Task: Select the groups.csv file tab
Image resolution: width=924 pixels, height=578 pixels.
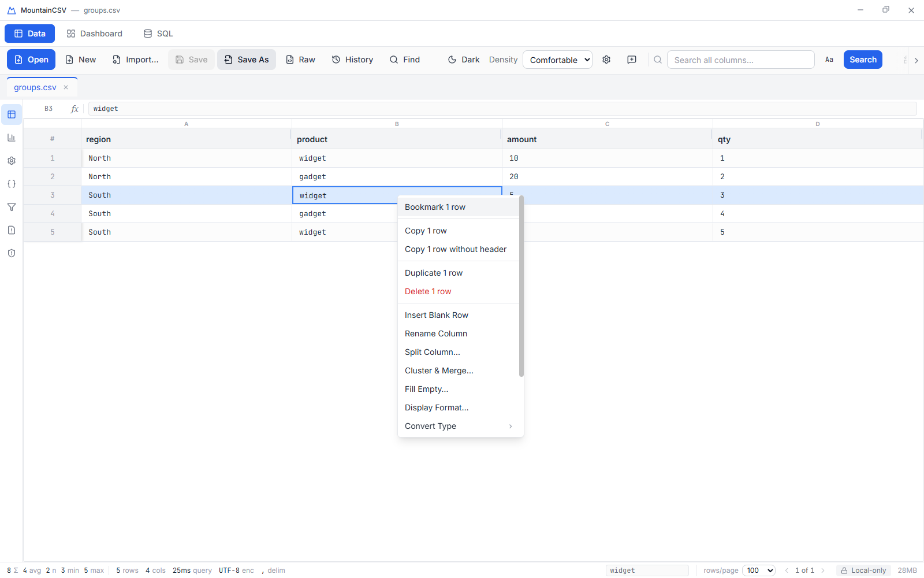Action: 35,87
